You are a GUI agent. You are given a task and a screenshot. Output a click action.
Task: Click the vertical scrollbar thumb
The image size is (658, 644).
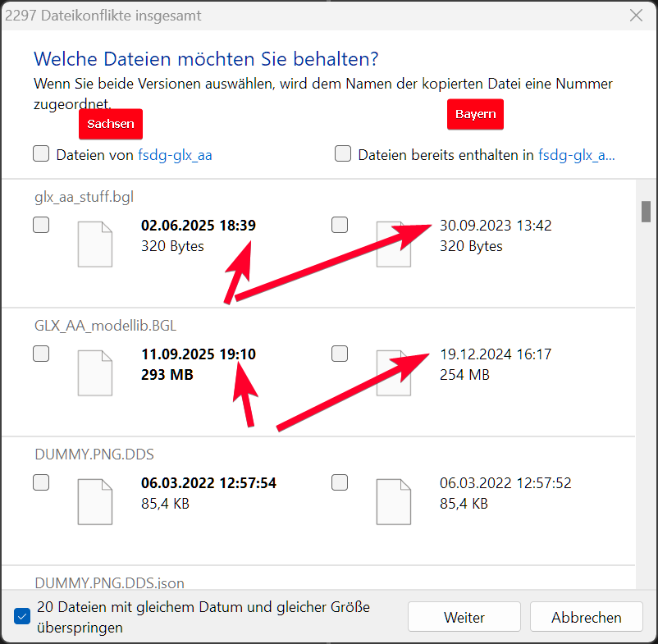[x=646, y=211]
